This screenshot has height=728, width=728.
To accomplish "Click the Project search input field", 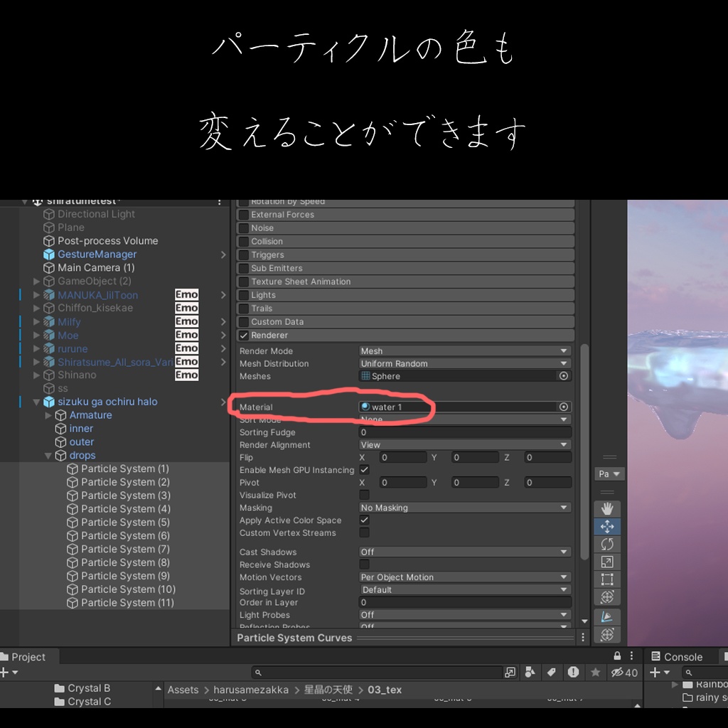I will click(x=370, y=672).
